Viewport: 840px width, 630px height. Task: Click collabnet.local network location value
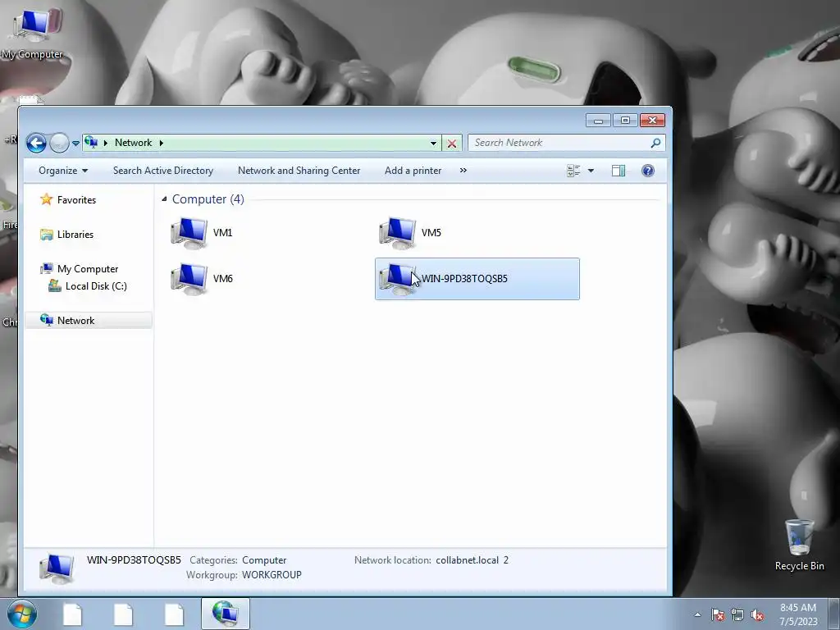[x=472, y=560]
